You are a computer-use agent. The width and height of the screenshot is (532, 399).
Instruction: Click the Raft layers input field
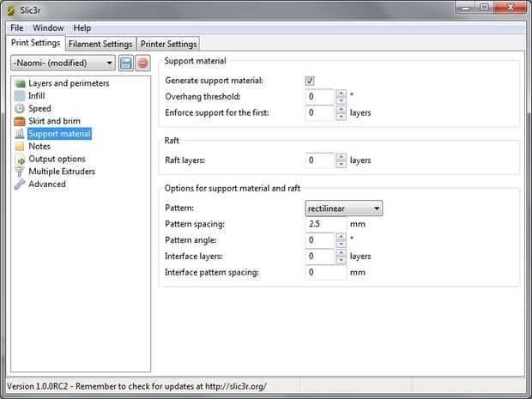[320, 160]
